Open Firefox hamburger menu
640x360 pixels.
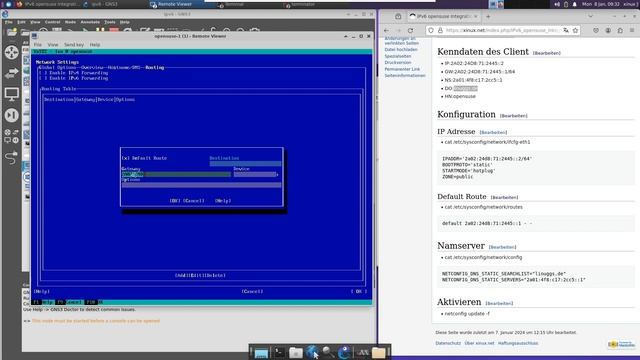point(632,31)
